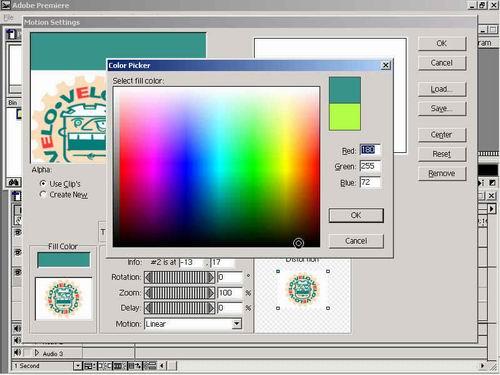This screenshot has height=375, width=500.
Task: Click the Green value input field
Action: (x=370, y=166)
